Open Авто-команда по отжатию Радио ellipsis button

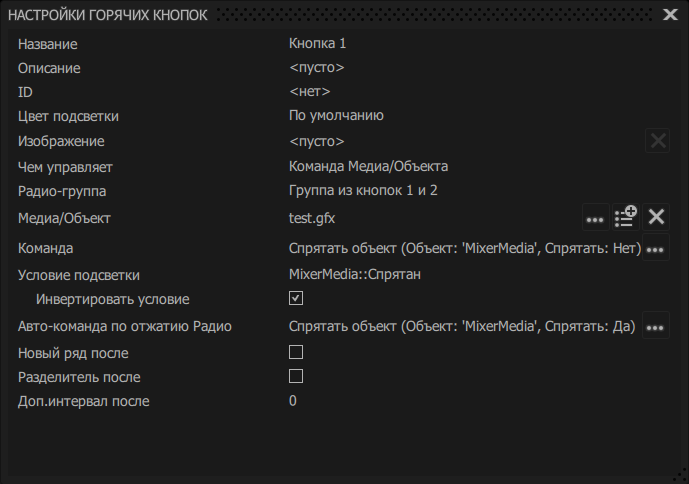coord(656,326)
